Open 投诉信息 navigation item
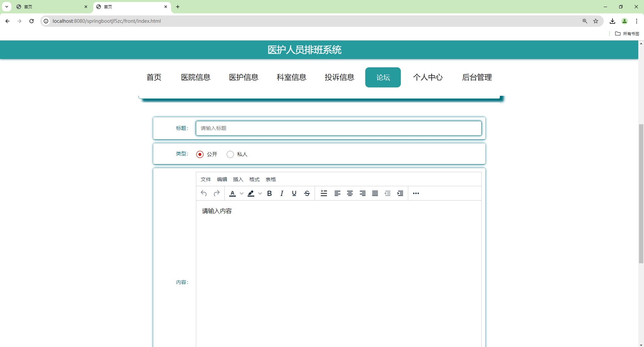Viewport: 644px width, 347px height. pos(339,77)
